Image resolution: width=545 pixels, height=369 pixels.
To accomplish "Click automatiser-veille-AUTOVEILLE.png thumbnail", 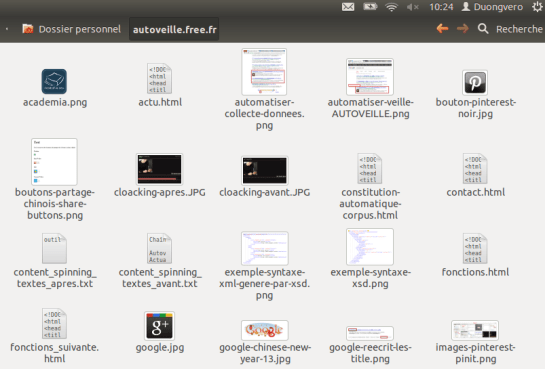I will click(370, 76).
